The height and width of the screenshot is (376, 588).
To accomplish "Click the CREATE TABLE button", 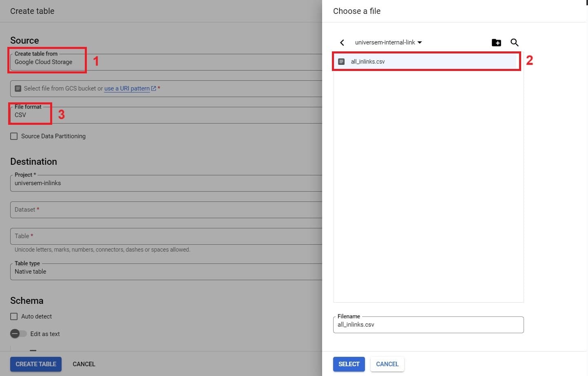I will coord(36,364).
